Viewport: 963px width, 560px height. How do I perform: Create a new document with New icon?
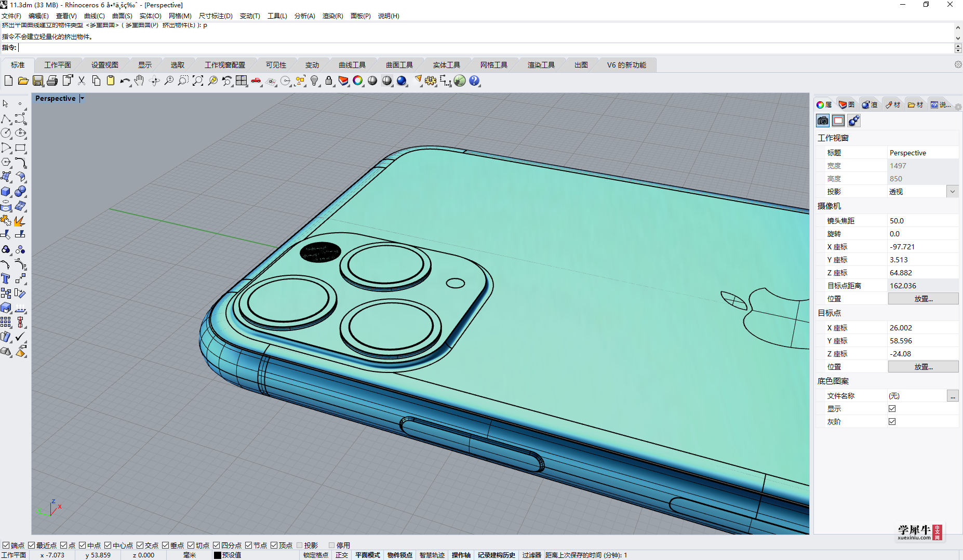[8, 81]
